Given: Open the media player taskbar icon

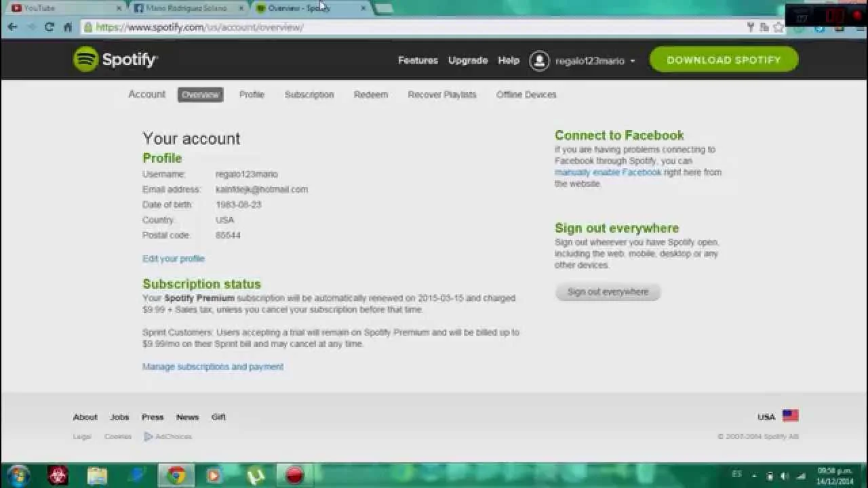Looking at the screenshot, I should pyautogui.click(x=214, y=475).
